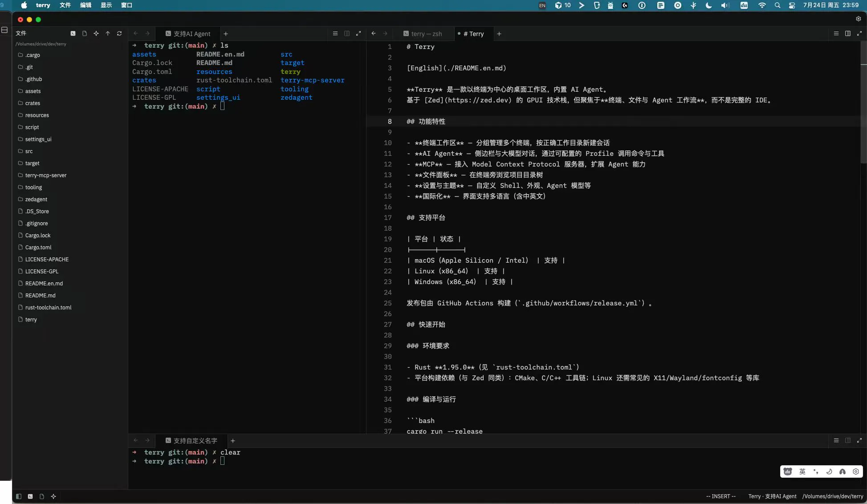Viewport: 867px width, 504px height.
Task: Open the 窗口 menu in the menu bar
Action: click(126, 5)
